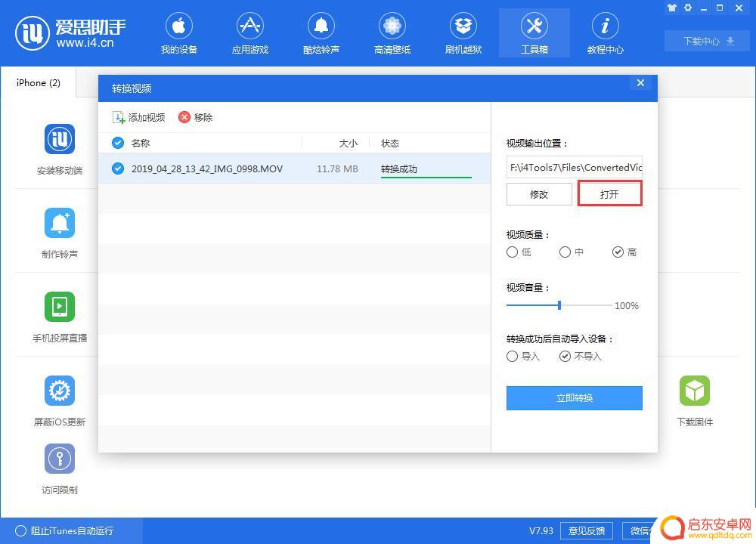Open the 应用游戏 section
Viewport: 756px width, 544px height.
coord(249,34)
